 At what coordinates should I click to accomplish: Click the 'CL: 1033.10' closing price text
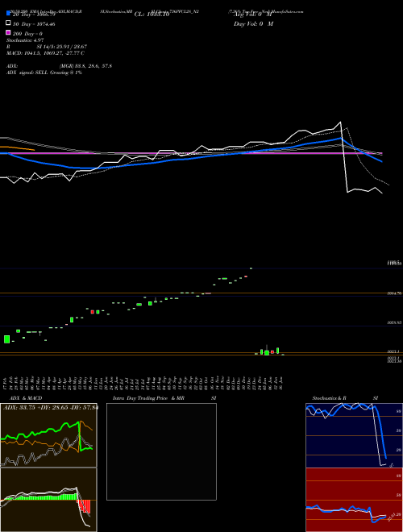(152, 15)
